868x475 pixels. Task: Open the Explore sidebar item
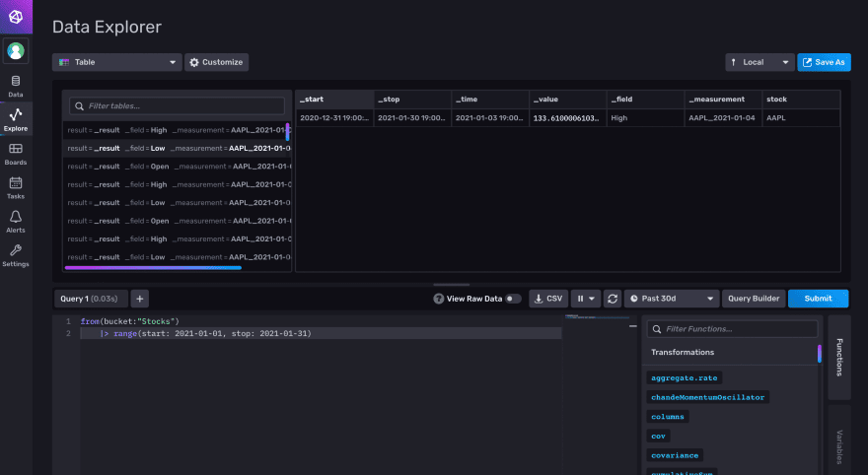16,119
